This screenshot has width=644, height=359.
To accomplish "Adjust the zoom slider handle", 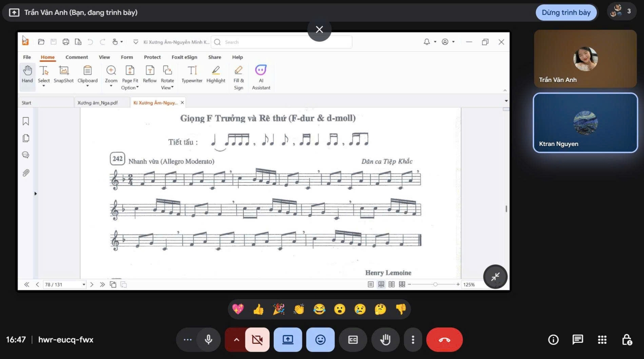I will tap(435, 285).
